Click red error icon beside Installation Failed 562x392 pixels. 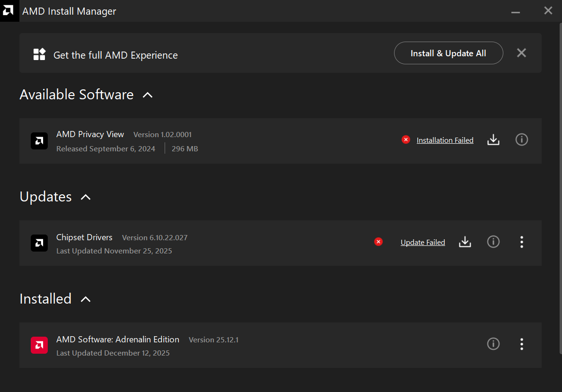(406, 139)
